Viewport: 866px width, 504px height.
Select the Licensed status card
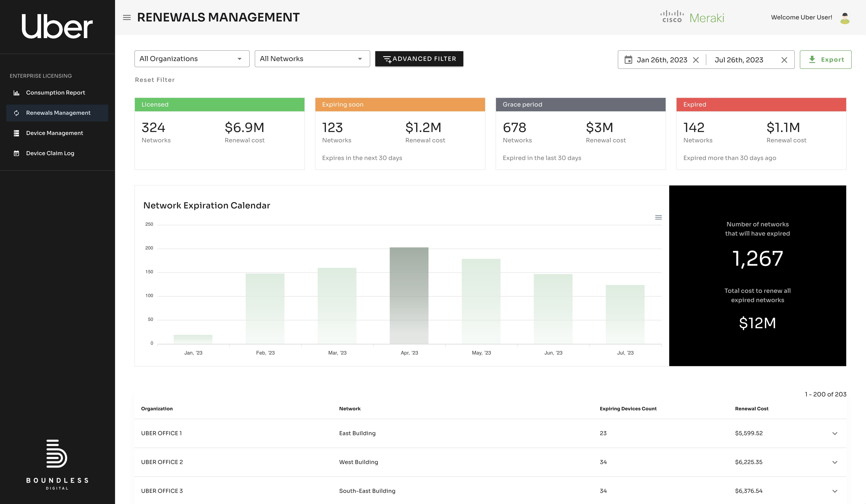220,133
